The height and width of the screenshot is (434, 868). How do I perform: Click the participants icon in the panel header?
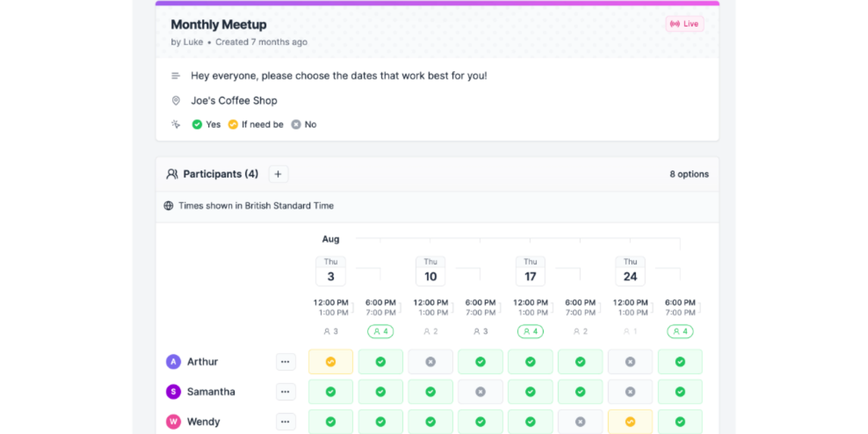click(172, 174)
